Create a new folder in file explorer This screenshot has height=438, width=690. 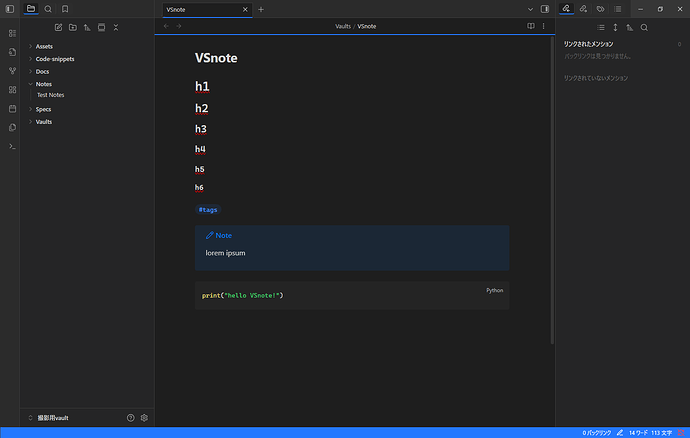pos(73,27)
